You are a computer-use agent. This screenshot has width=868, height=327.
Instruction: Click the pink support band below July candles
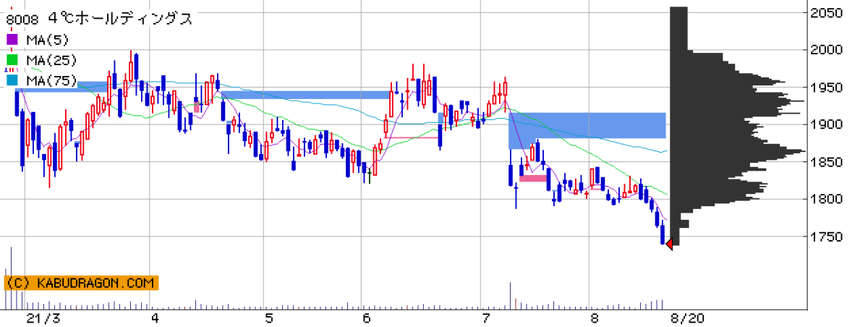click(534, 178)
